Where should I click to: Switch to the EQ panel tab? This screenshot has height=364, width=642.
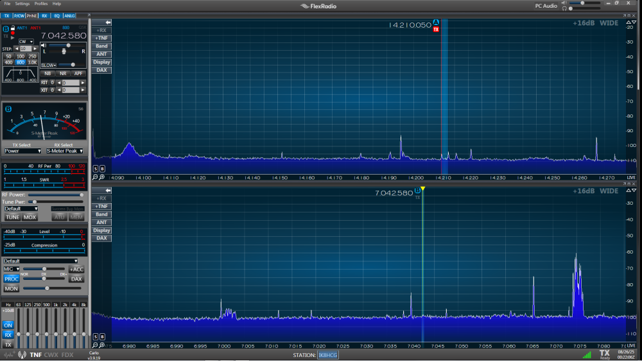[x=57, y=15]
